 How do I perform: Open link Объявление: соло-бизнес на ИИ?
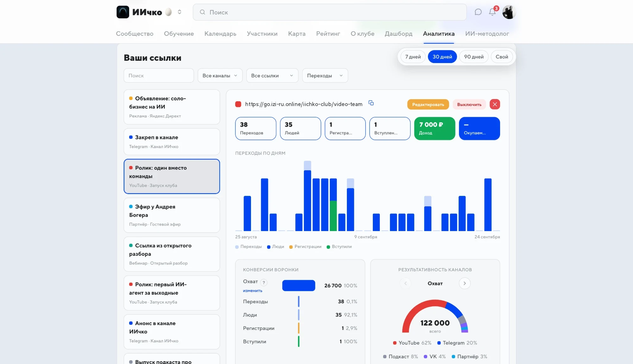tap(172, 107)
